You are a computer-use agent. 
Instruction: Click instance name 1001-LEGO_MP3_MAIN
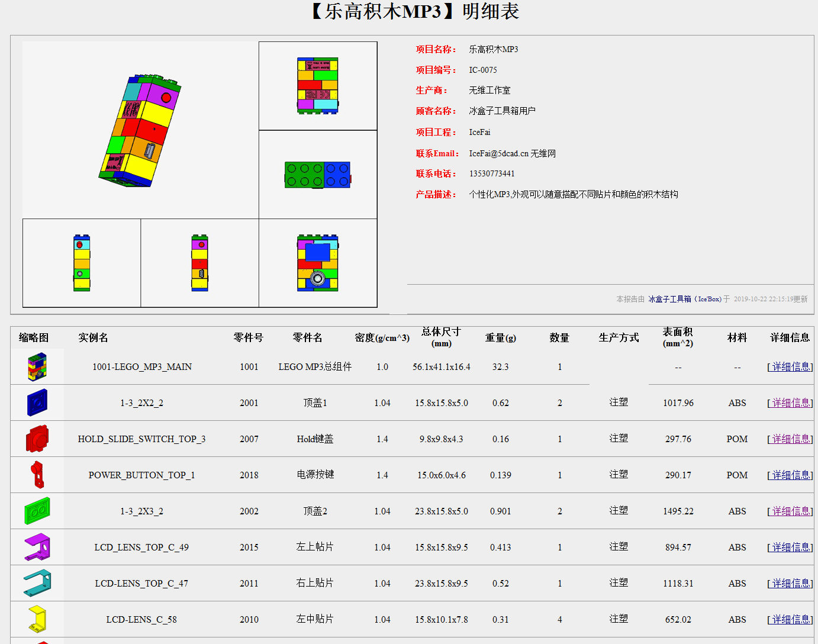point(142,367)
